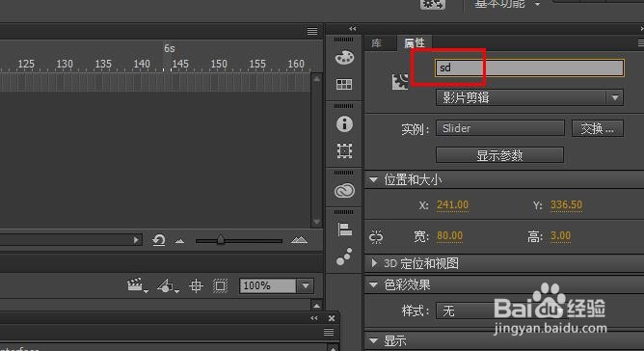This screenshot has height=351, width=644.
Task: Open timeline panel options menu
Action: [x=312, y=31]
